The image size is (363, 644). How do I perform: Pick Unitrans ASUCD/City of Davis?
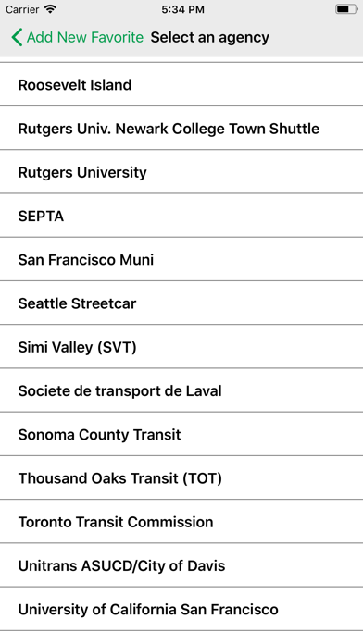181,565
